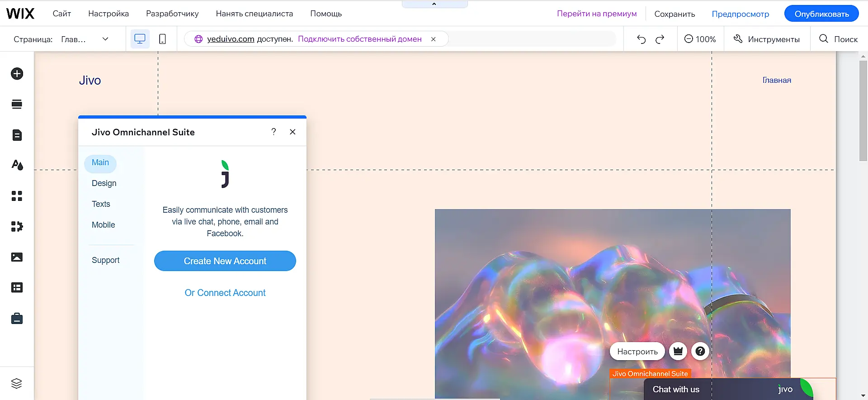
Task: Open the Site Design icon in sidebar
Action: [17, 165]
